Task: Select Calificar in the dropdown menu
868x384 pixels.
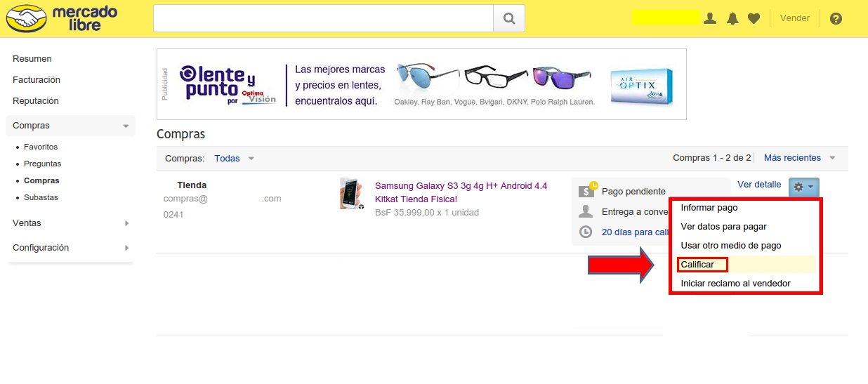Action: coord(698,265)
